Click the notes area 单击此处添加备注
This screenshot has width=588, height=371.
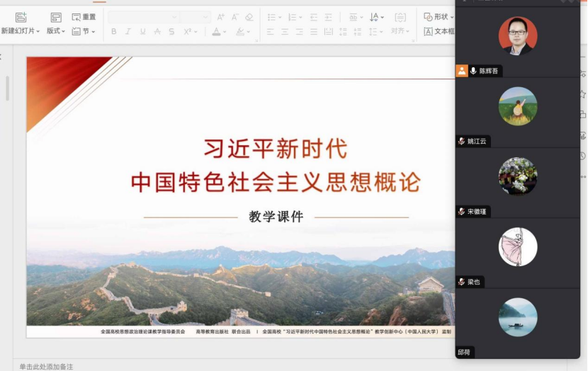(x=46, y=366)
